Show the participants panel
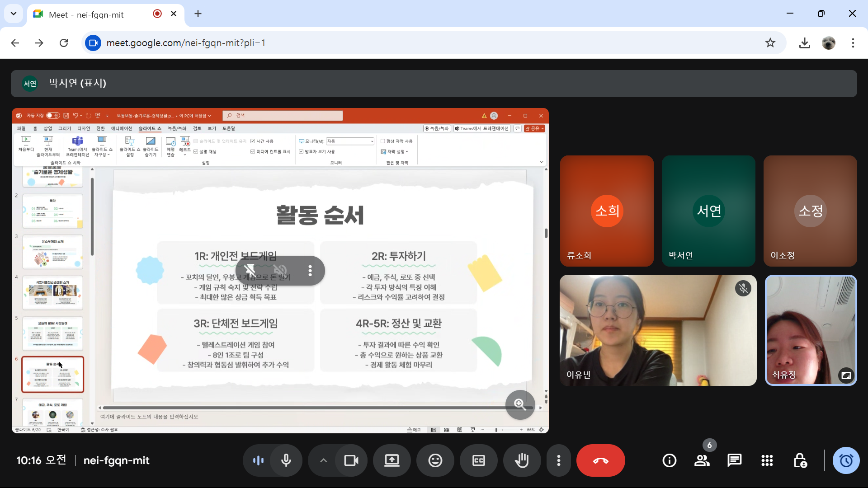868x488 pixels. (702, 460)
